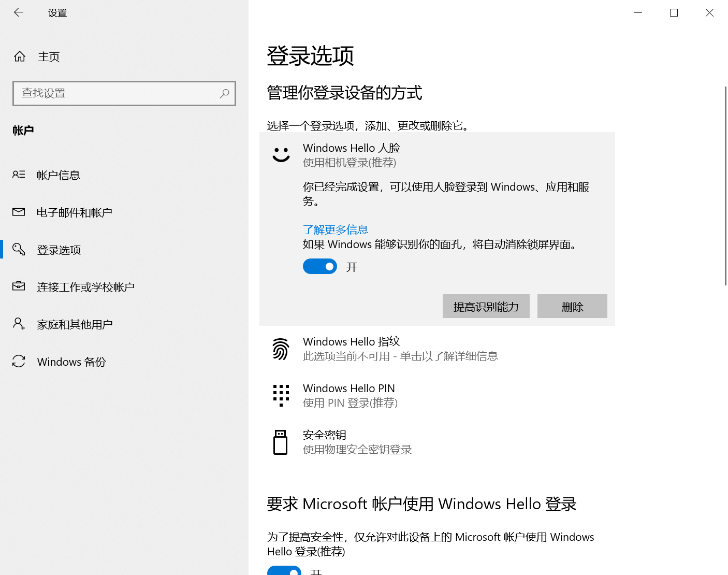Image resolution: width=728 pixels, height=575 pixels.
Task: Click the vertical scrollbar on the right
Action: click(x=725, y=185)
